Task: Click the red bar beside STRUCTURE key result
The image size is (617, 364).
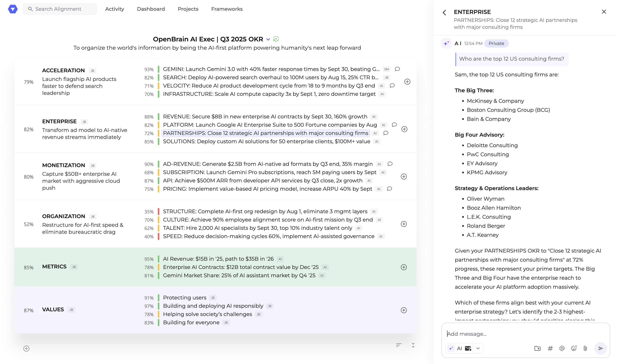Action: tap(159, 211)
